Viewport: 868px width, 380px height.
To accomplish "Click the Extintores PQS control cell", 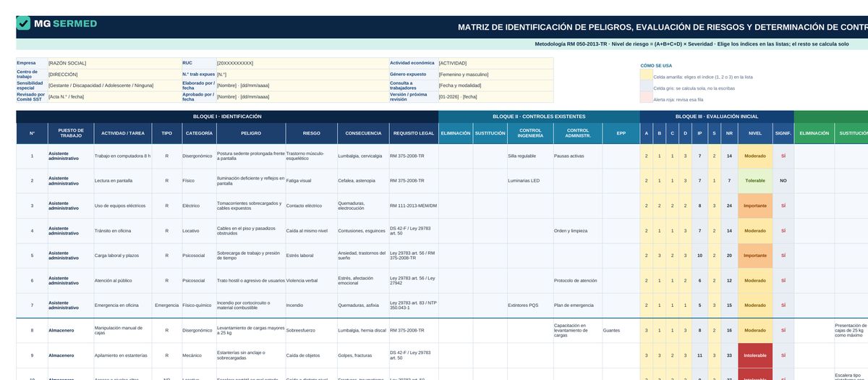I will [x=530, y=305].
